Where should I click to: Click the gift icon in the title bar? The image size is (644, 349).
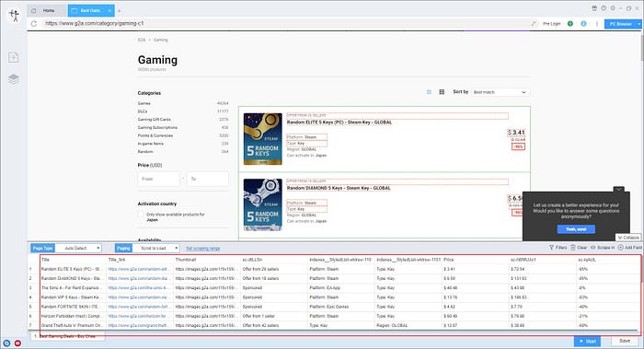click(594, 8)
